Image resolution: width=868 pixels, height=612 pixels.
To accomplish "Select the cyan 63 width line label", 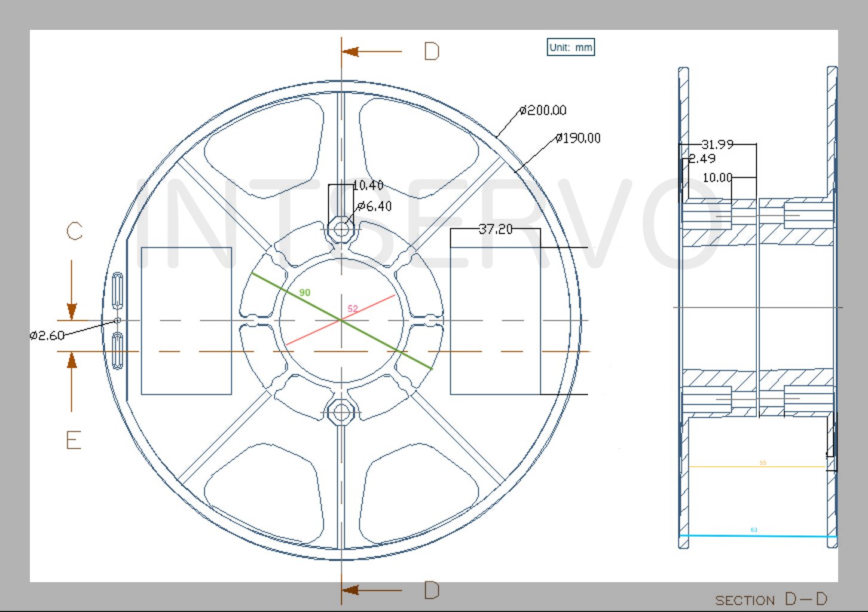I will tap(754, 530).
